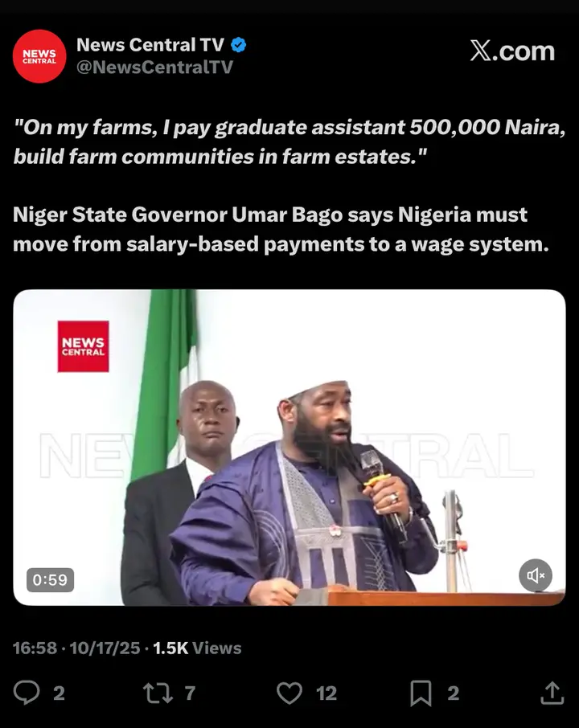Unmute the video with the speaker icon
The image size is (579, 728).
[x=536, y=575]
